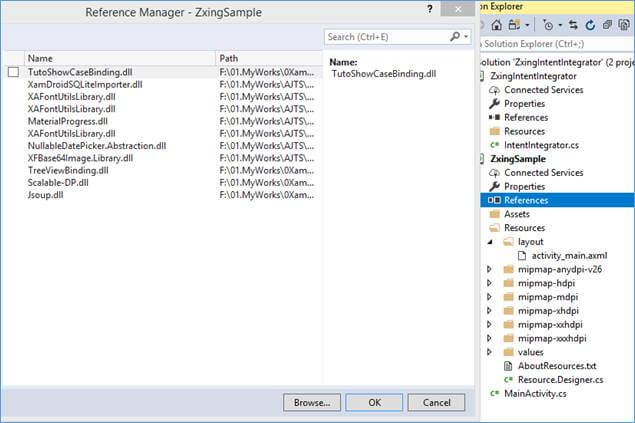
Task: Collapse the layout folder arrow
Action: pyautogui.click(x=490, y=242)
